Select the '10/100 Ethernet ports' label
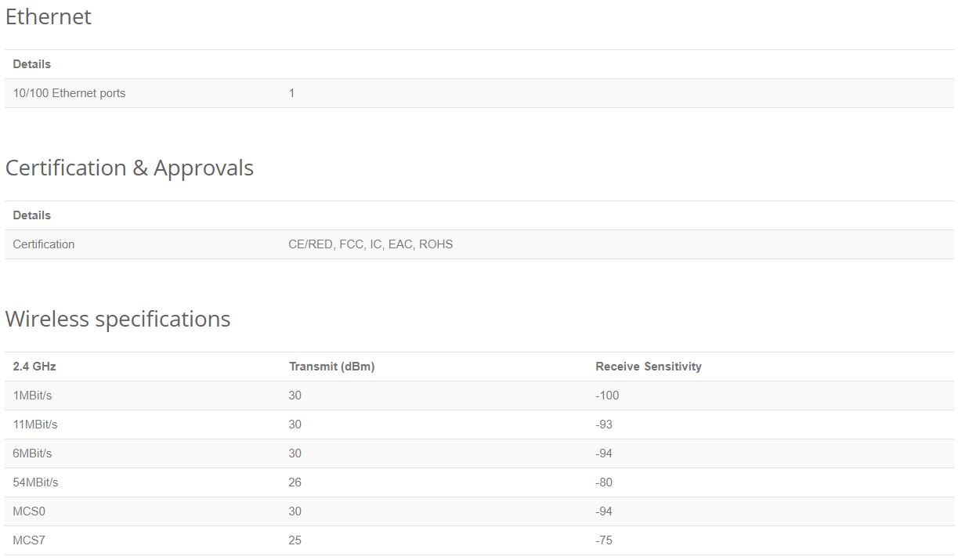The image size is (958, 560). [x=69, y=93]
